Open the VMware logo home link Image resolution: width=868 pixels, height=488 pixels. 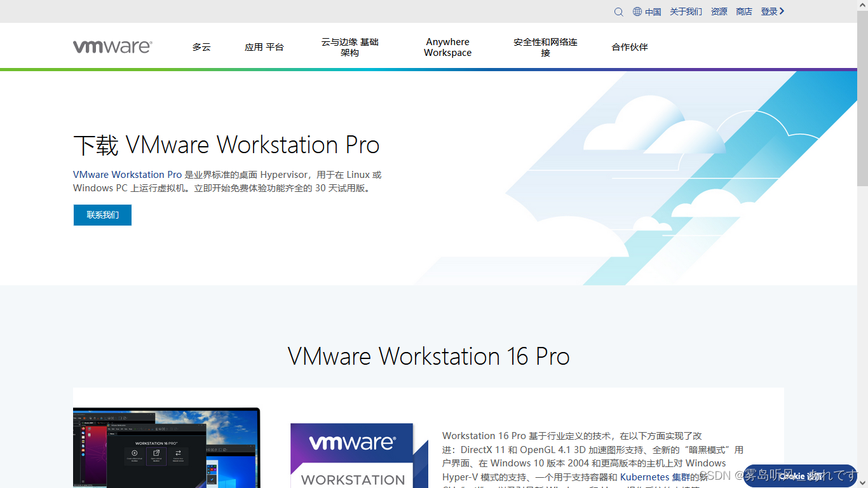click(112, 46)
